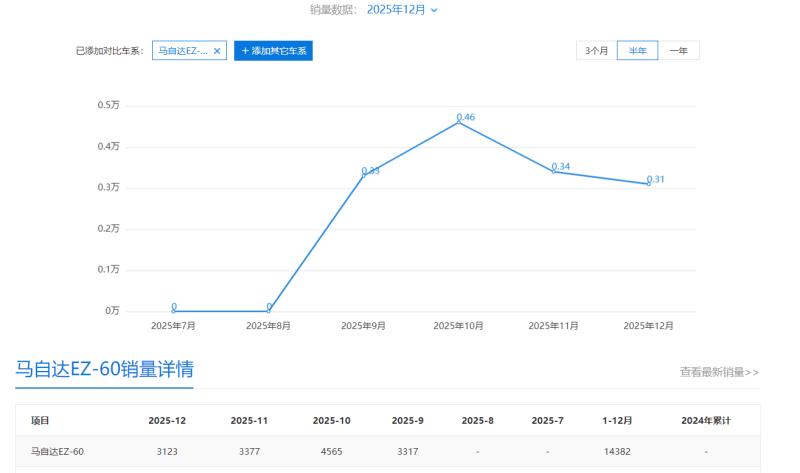
Task: Switch chart range to 3个月
Action: pyautogui.click(x=596, y=51)
